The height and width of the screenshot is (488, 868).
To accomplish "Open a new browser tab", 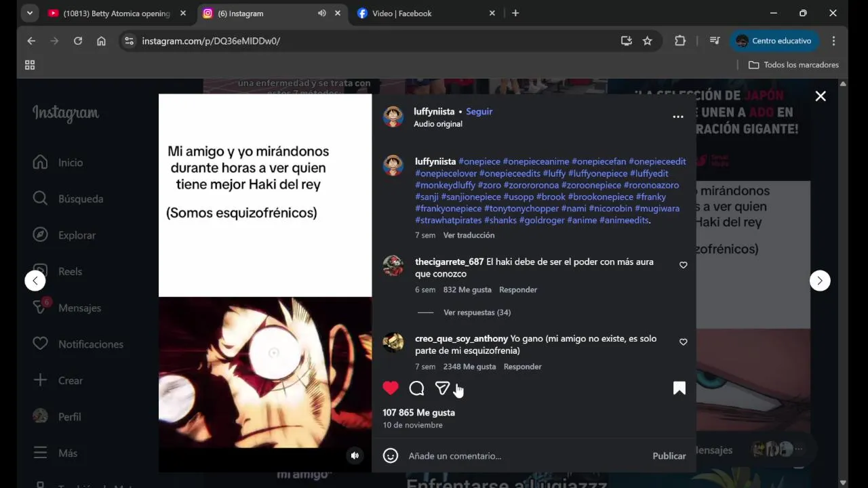I will (x=515, y=13).
